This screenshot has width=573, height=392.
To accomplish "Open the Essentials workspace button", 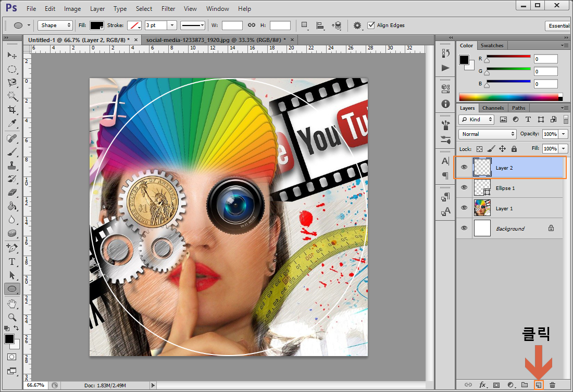I will point(558,26).
